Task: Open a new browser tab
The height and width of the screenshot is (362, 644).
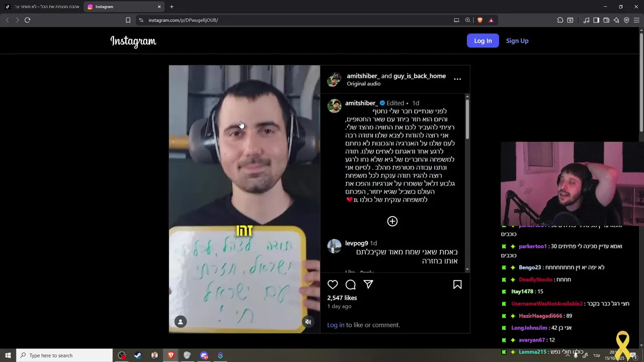Action: (172, 7)
